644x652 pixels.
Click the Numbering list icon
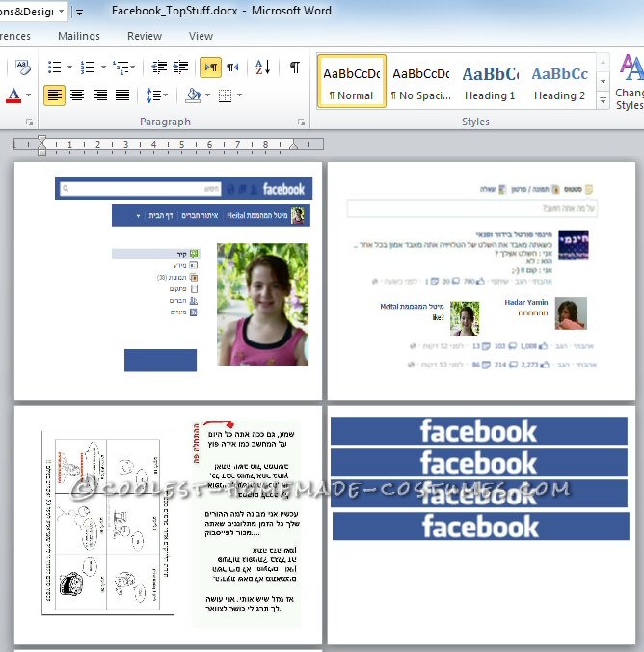click(x=88, y=67)
